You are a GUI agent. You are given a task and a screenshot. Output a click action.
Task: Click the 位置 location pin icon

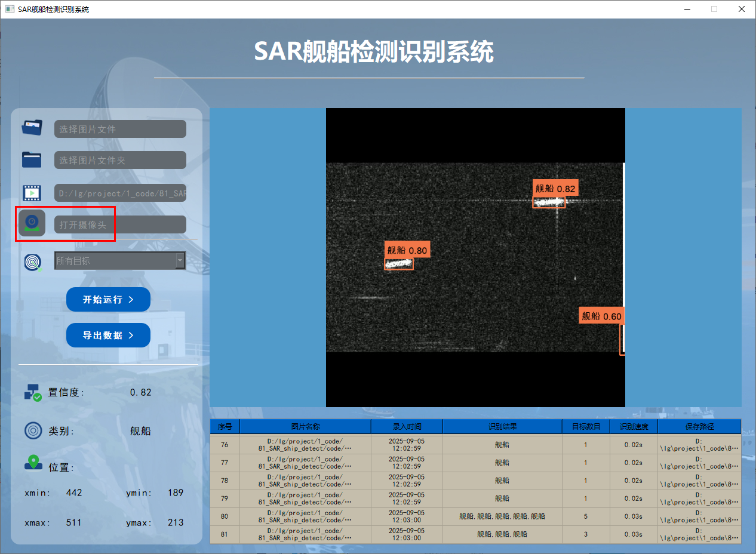click(33, 463)
